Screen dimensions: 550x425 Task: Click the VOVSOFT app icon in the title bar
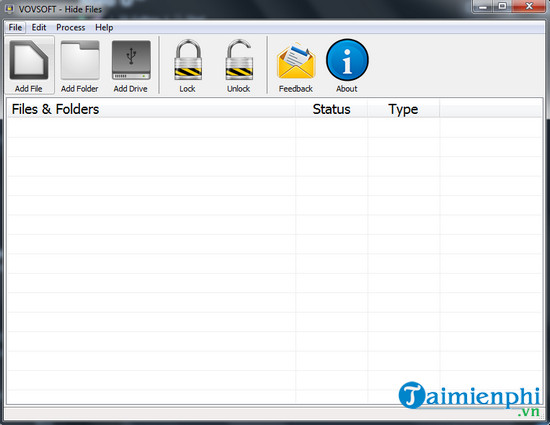9,8
